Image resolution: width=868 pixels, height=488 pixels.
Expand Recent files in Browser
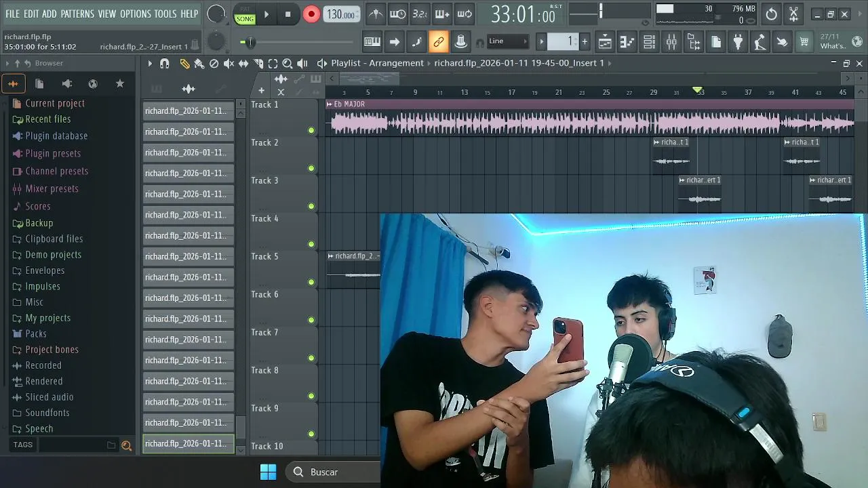pos(48,119)
